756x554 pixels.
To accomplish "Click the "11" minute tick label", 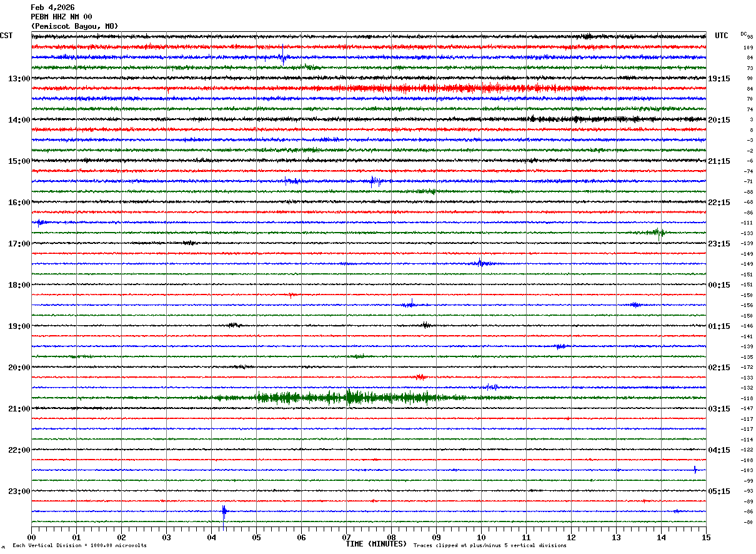I will (526, 538).
